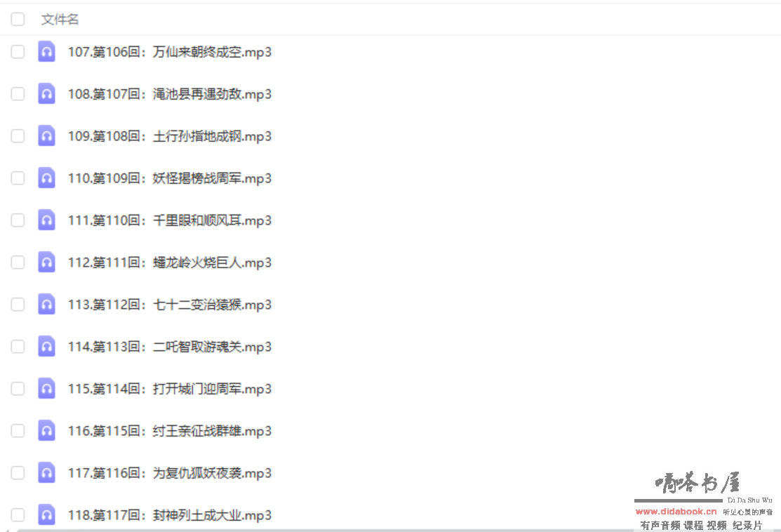This screenshot has height=532, width=781.
Task: Open file 118.第117回：封神列土成大业.mp3
Action: (169, 515)
